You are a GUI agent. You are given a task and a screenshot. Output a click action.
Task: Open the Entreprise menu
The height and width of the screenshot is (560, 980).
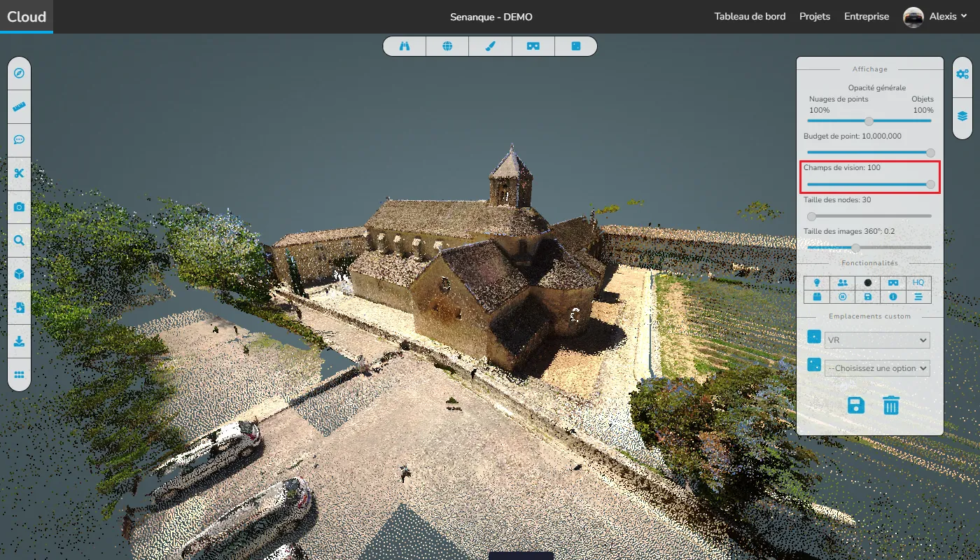[867, 16]
